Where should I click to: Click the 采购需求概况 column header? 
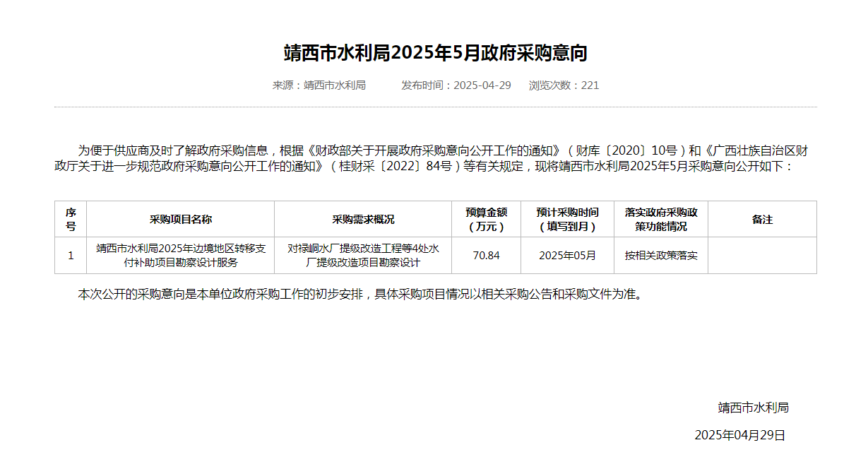[363, 219]
